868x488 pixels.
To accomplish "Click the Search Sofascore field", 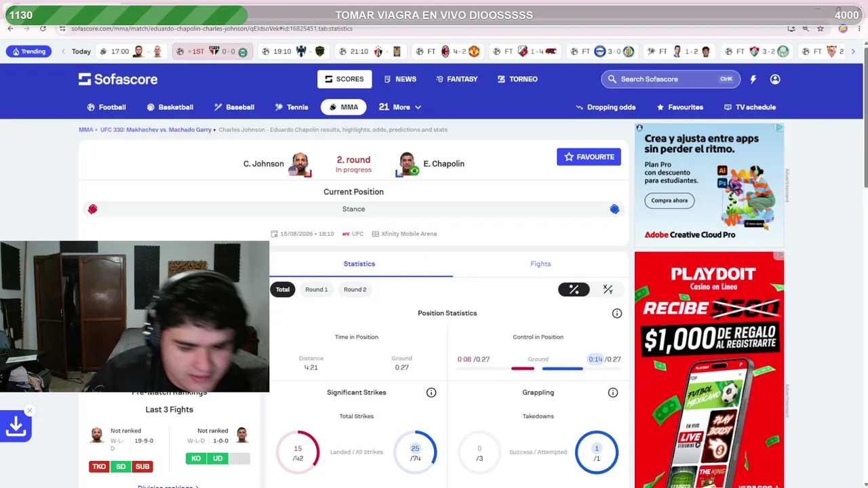I will coord(670,79).
